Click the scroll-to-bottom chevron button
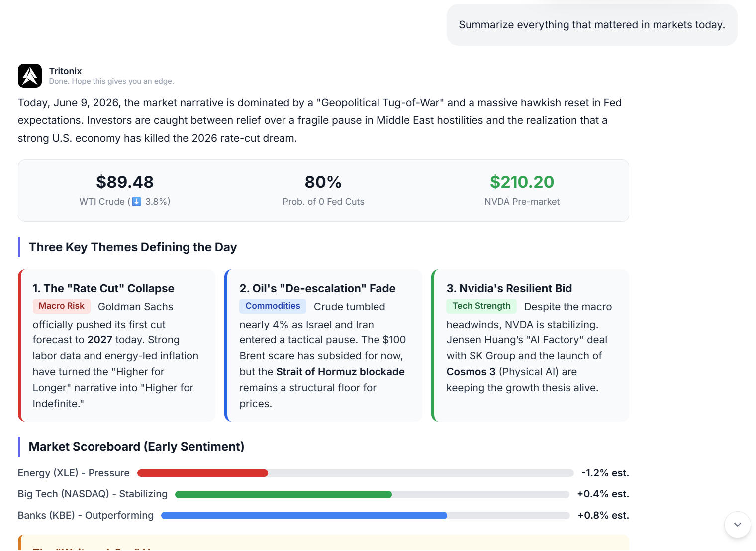Screen dimensions: 756x551 pyautogui.click(x=738, y=525)
